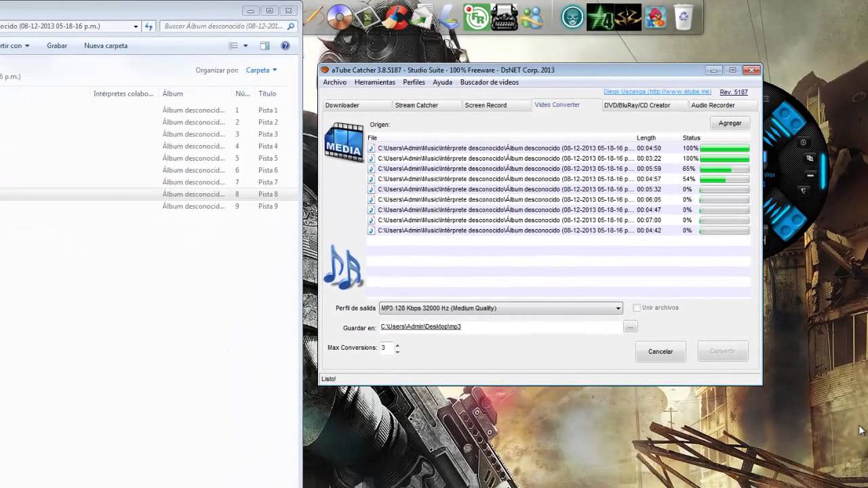Open the Organizar por Carpeta dropdown
Image resolution: width=868 pixels, height=488 pixels.
tap(261, 70)
